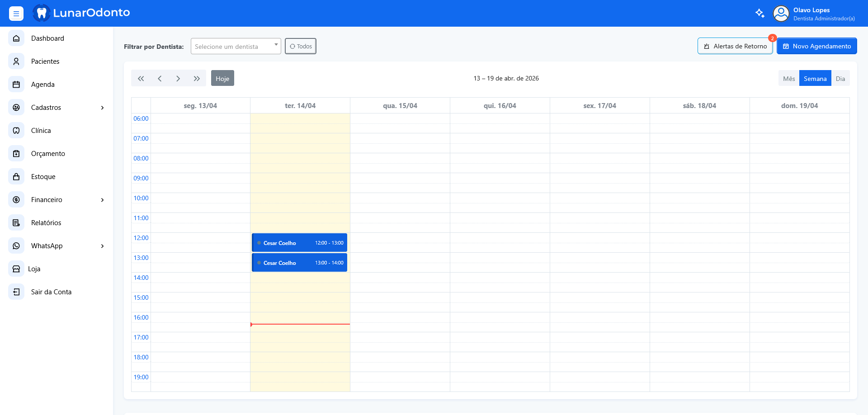Open the user profile avatar icon
The width and height of the screenshot is (868, 415).
pyautogui.click(x=781, y=14)
